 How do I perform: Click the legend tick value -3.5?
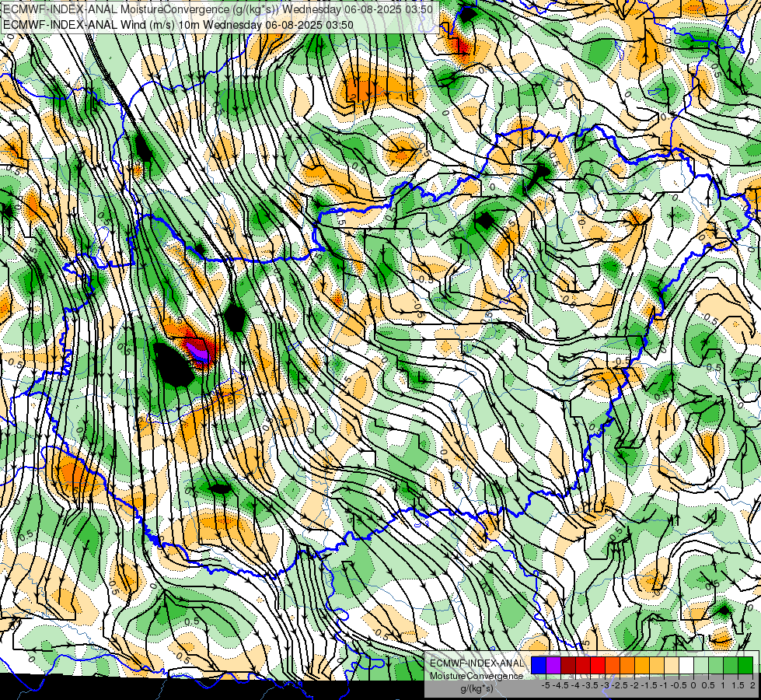coord(591,685)
